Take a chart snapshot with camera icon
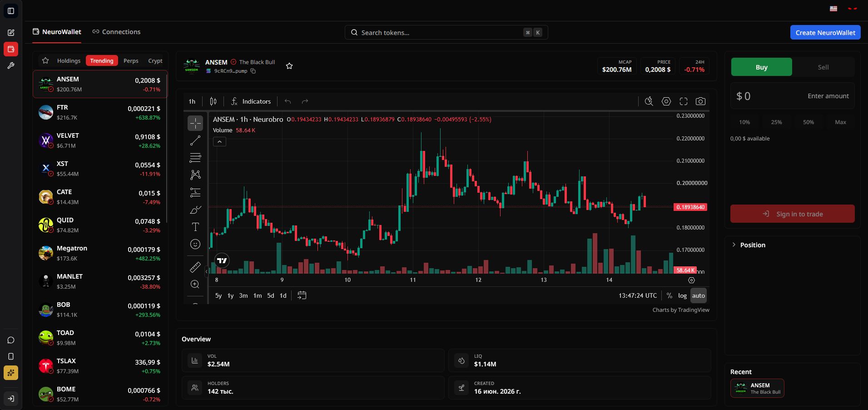 click(701, 101)
